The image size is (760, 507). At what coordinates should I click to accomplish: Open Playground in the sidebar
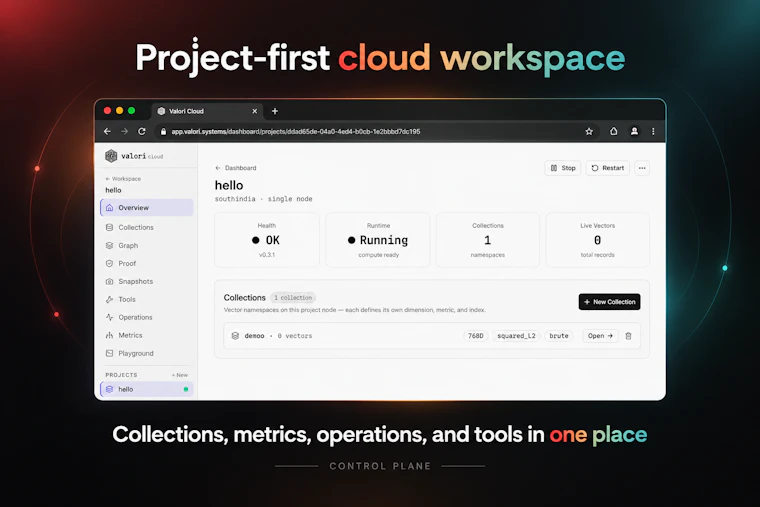tap(147, 353)
